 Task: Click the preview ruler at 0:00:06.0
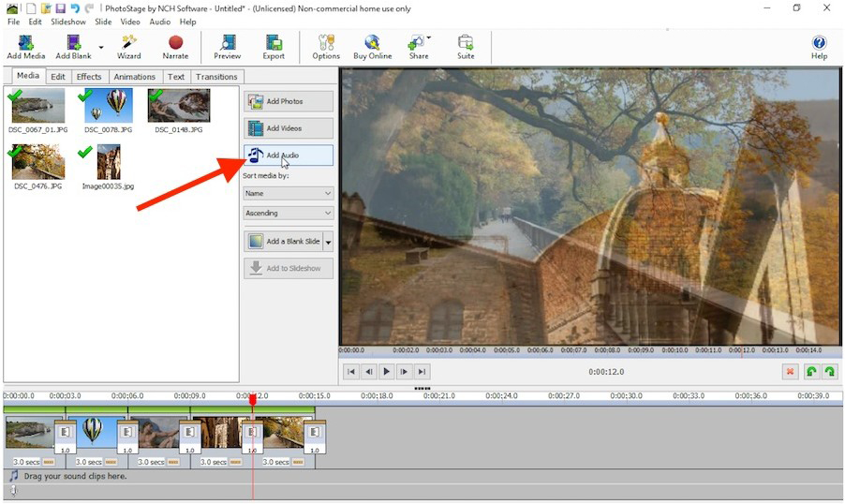[x=540, y=350]
